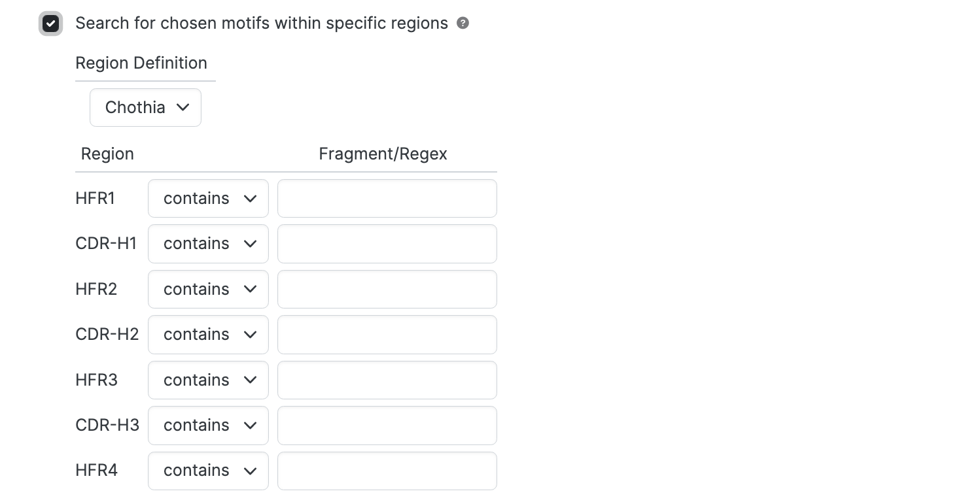980x502 pixels.
Task: Click the chevron arrow beside Chothia
Action: click(183, 107)
